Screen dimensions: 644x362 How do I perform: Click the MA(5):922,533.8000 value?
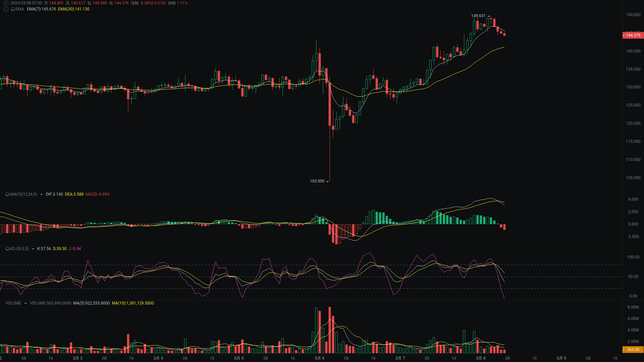[91, 303]
